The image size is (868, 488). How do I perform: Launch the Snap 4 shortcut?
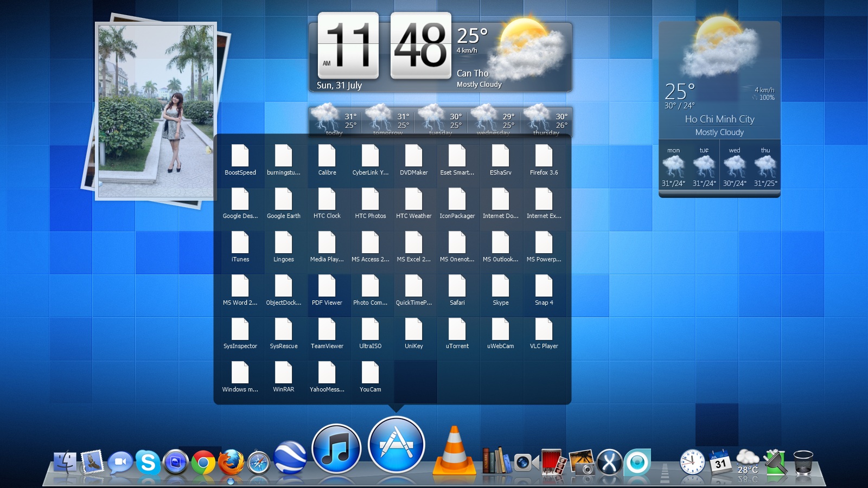pos(544,291)
